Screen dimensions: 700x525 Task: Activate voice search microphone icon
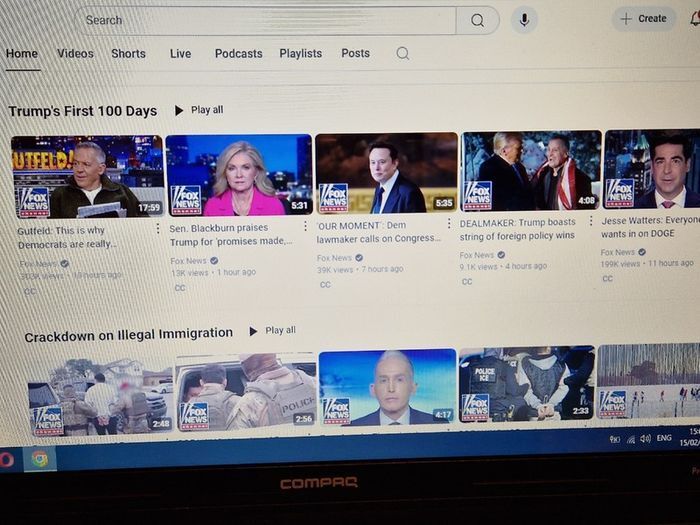click(x=524, y=20)
